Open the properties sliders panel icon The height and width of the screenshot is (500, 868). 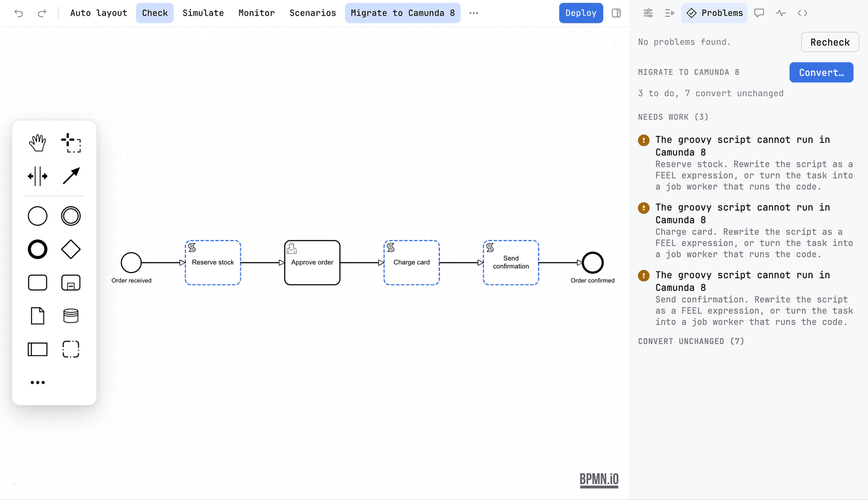648,13
